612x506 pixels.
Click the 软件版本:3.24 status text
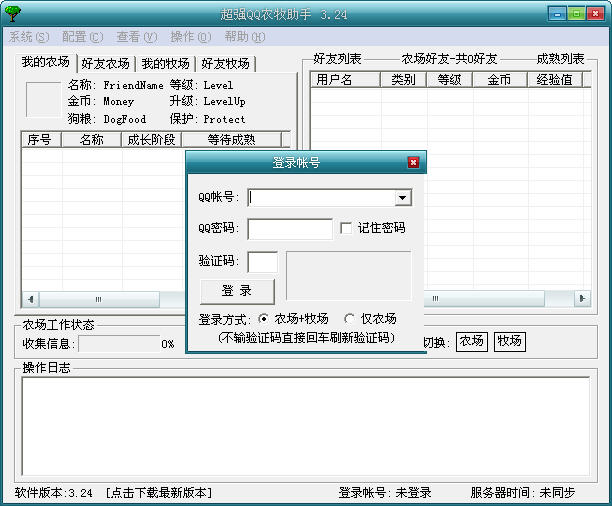53,493
